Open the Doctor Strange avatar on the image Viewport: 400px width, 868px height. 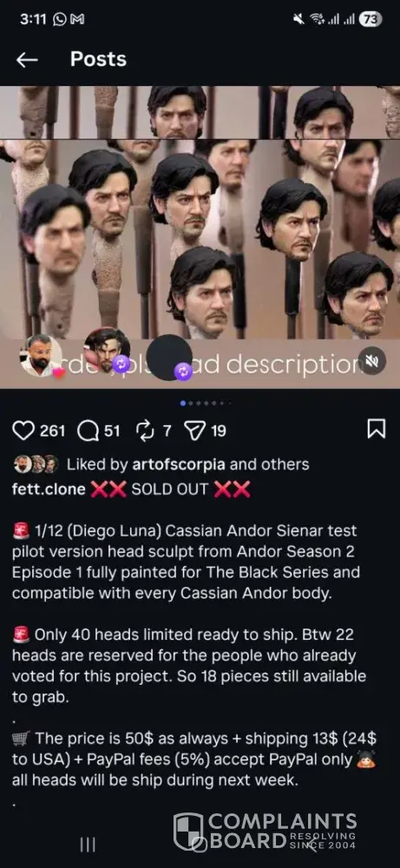(x=107, y=350)
